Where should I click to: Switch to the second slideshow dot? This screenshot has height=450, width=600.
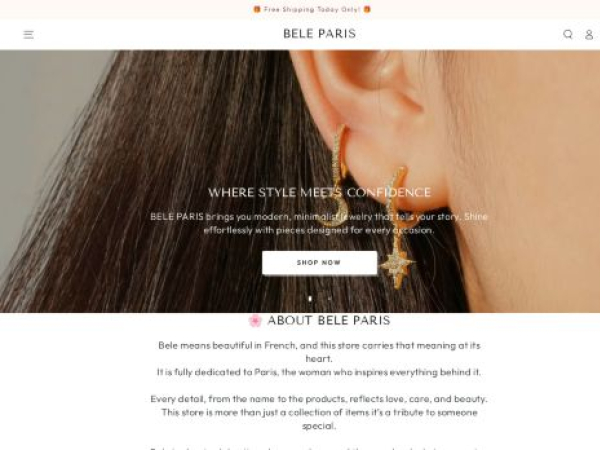329,298
